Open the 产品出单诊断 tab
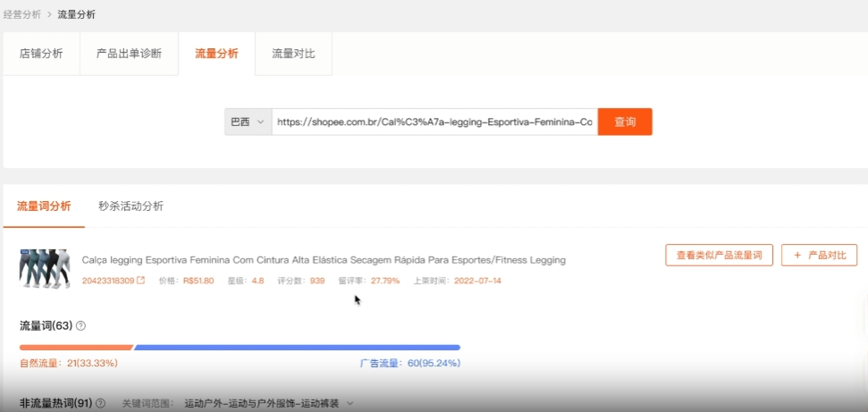Image resolution: width=868 pixels, height=412 pixels. (x=129, y=54)
